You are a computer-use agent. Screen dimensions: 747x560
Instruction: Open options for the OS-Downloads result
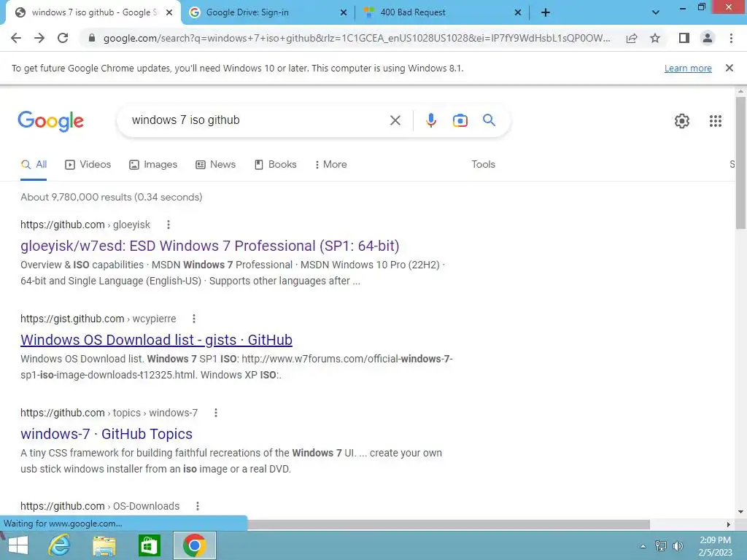(x=198, y=506)
